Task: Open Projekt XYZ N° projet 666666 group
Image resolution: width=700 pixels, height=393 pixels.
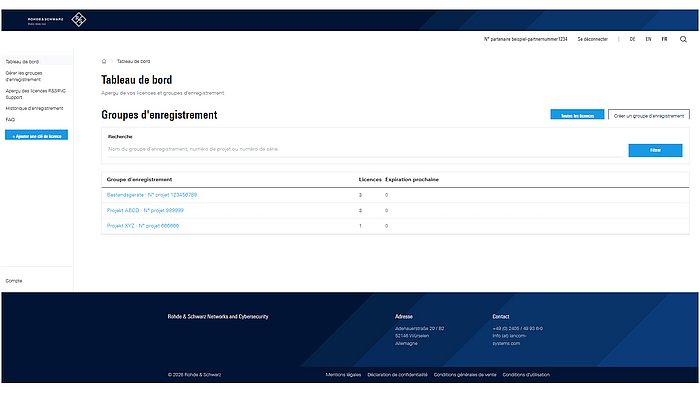Action: [143, 226]
